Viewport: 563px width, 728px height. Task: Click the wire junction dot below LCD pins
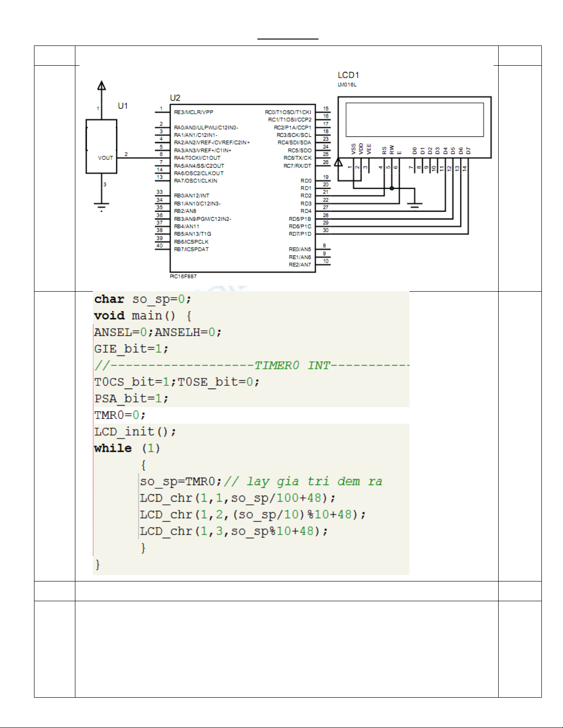[x=392, y=188]
